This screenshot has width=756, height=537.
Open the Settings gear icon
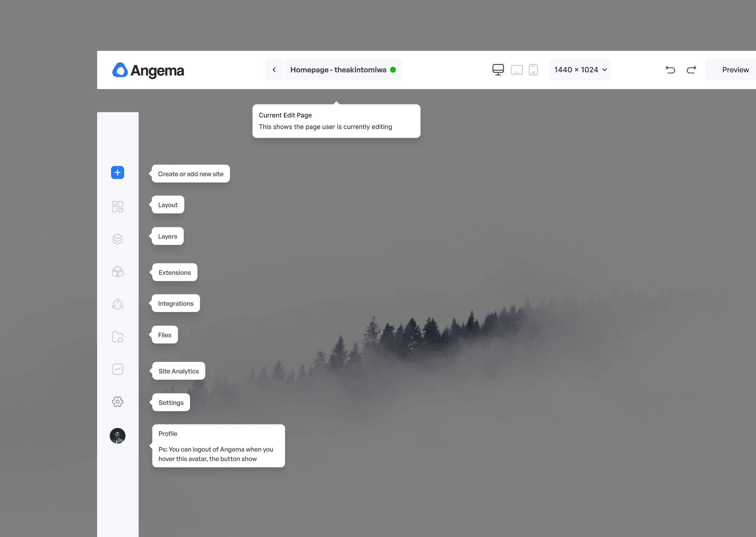[x=117, y=402]
